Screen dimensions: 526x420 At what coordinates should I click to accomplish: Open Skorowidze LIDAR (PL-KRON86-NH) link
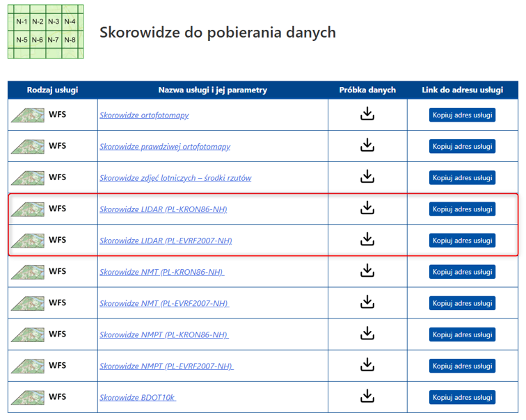click(164, 209)
